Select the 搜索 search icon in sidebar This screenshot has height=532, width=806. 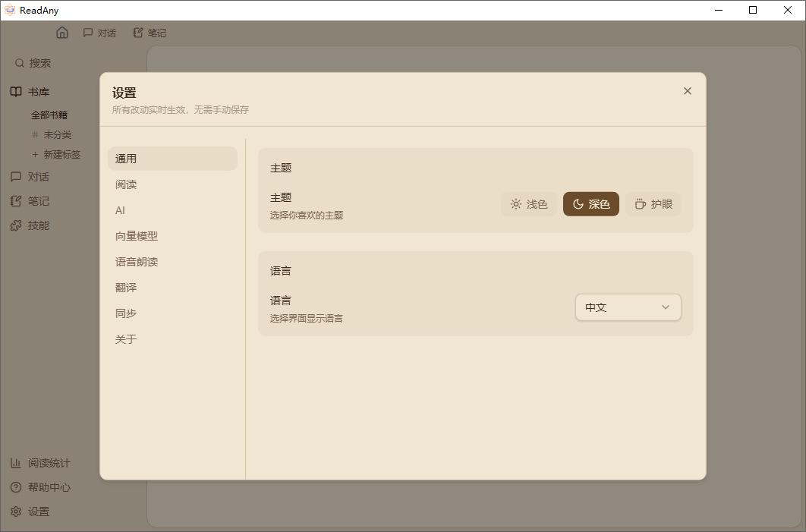point(18,63)
